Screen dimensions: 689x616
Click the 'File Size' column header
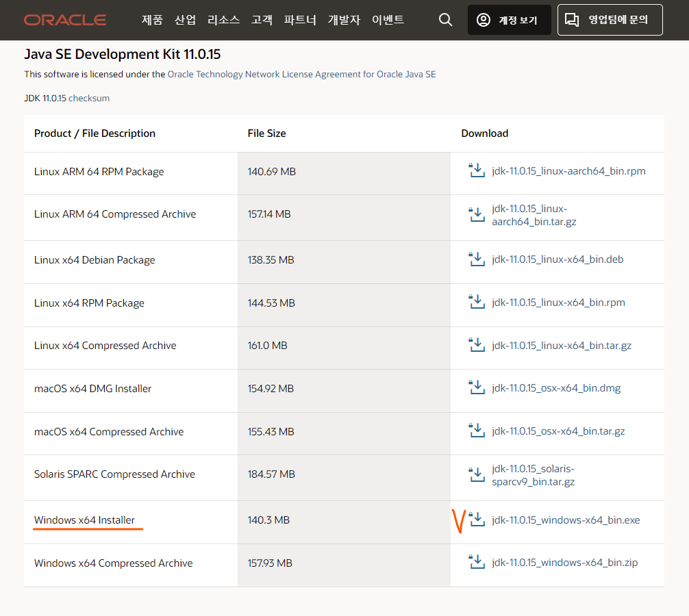pos(266,133)
